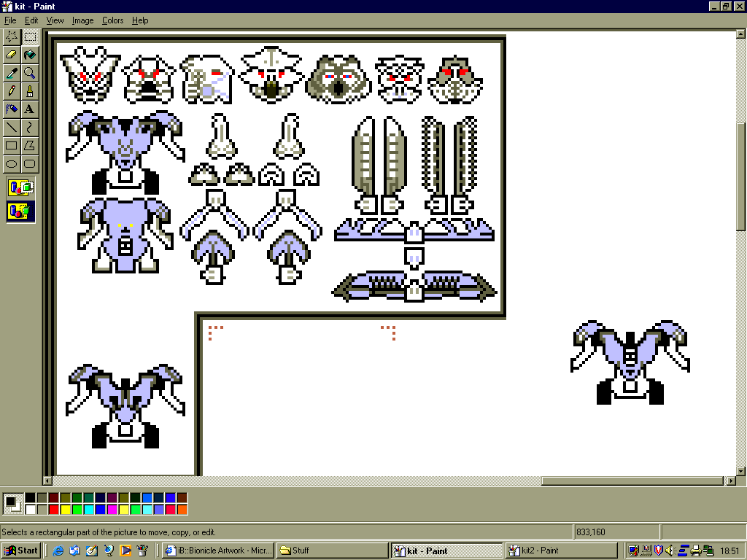The height and width of the screenshot is (560, 747).
Task: Switch to the kit2 - Paint window
Action: (561, 551)
